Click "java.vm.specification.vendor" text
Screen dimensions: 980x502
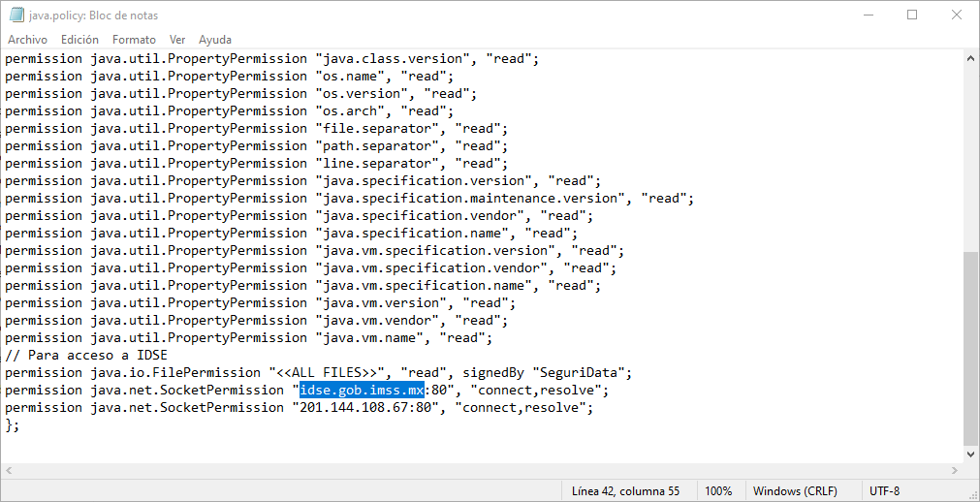click(x=430, y=268)
